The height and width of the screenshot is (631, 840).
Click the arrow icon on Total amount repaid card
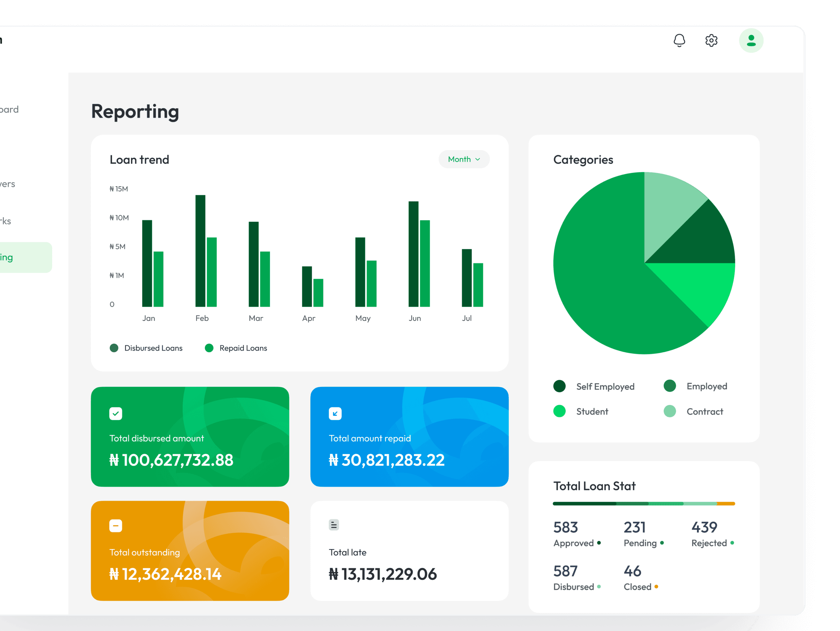pos(335,413)
